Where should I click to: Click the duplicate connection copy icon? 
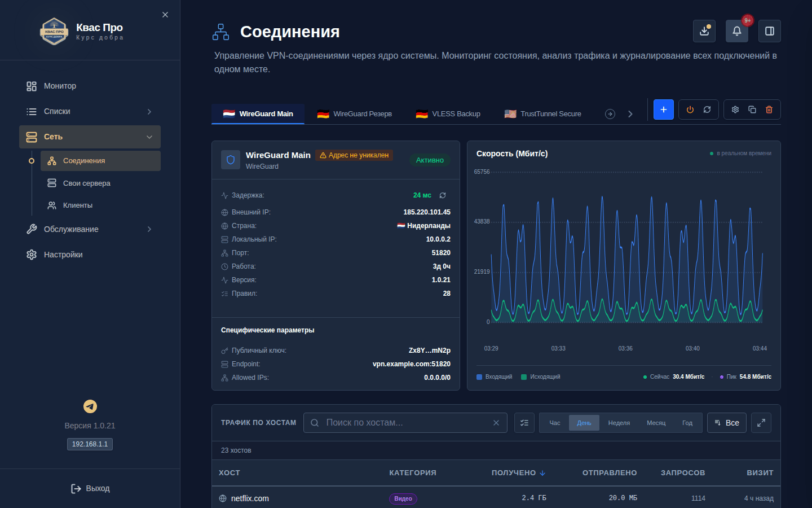point(752,110)
